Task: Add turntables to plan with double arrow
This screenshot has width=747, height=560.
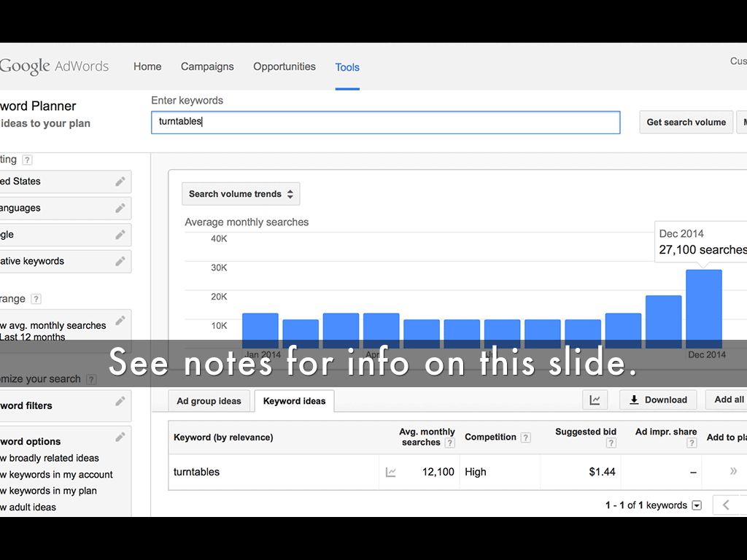Action: click(x=733, y=472)
